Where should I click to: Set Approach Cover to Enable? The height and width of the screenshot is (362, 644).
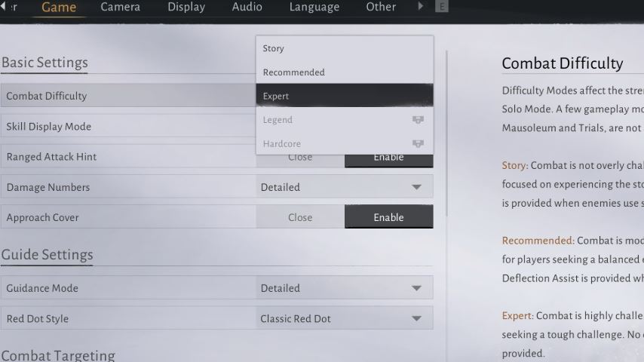pyautogui.click(x=388, y=217)
